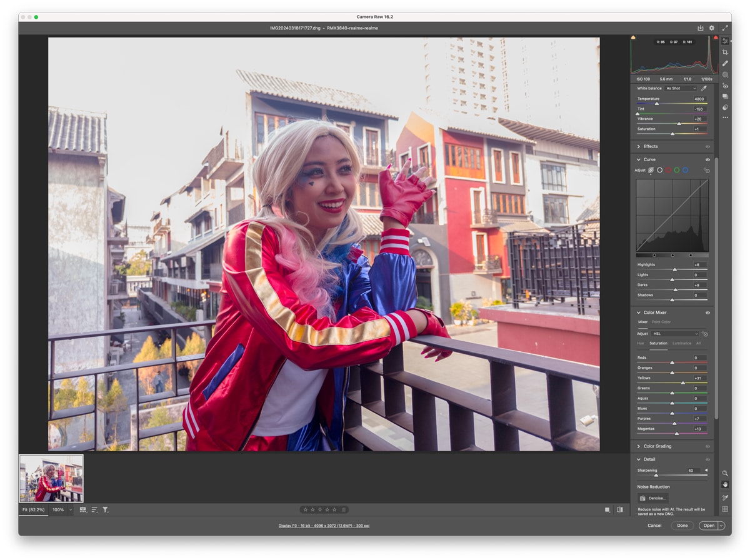
Task: Expand the Color Grading section
Action: click(x=638, y=446)
